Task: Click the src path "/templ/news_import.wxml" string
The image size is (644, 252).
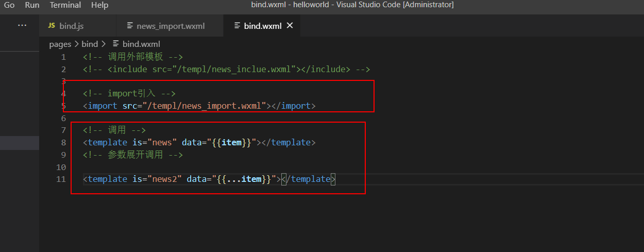Action: tap(204, 106)
